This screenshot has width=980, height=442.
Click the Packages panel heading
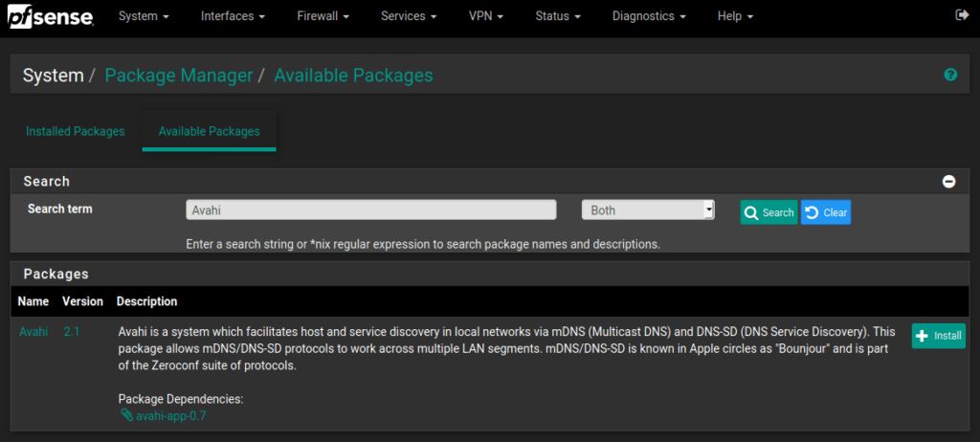(56, 274)
